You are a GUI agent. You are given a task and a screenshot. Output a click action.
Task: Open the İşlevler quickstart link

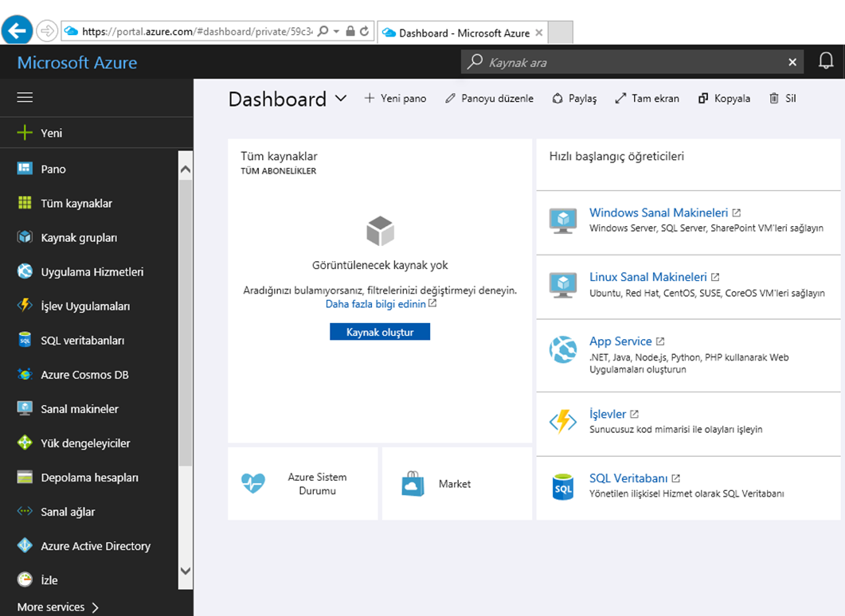tap(608, 414)
